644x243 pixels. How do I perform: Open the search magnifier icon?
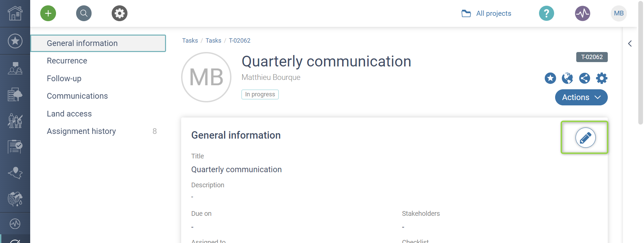(x=84, y=13)
